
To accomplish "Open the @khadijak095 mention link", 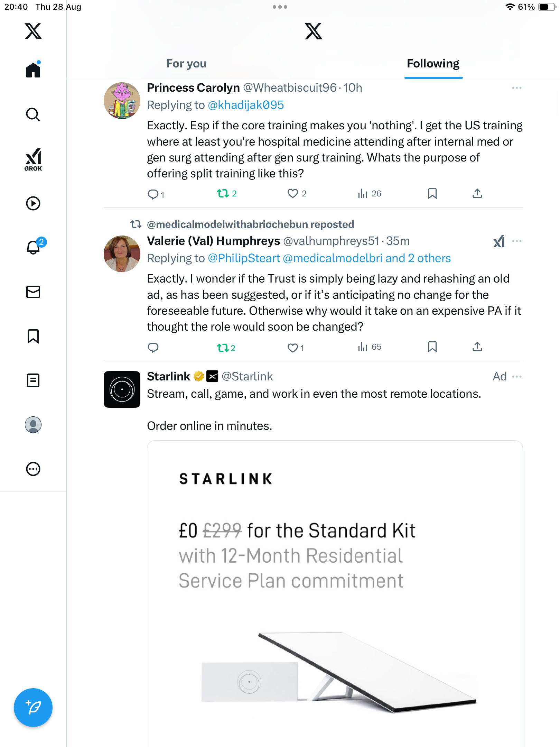I will pyautogui.click(x=246, y=105).
